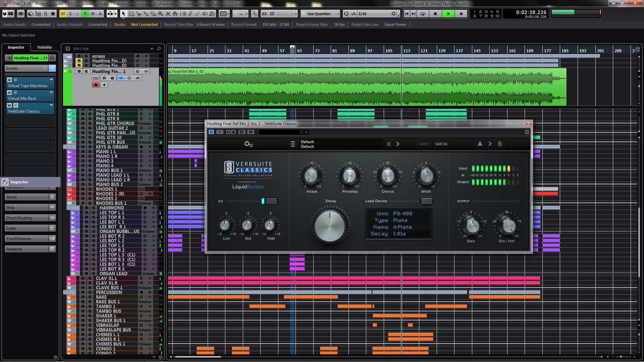Screen dimensions: 644x362
Task: Activate the yellow M mute-all button
Action: [63, 13]
